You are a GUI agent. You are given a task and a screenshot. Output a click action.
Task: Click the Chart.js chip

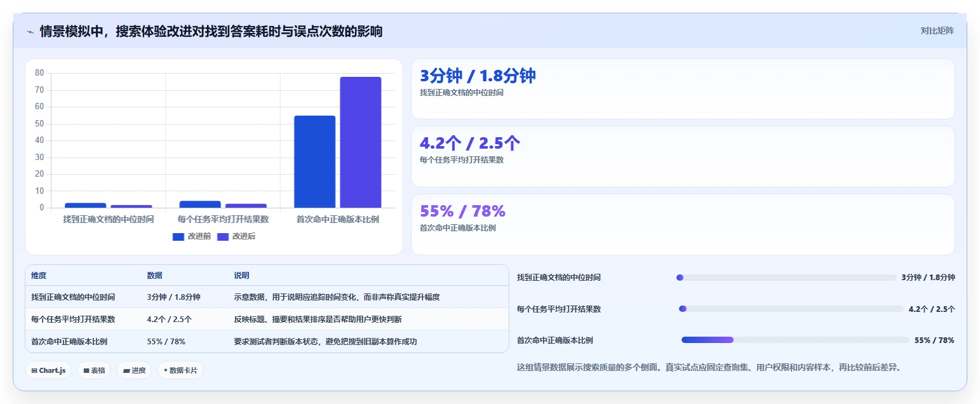tap(48, 370)
